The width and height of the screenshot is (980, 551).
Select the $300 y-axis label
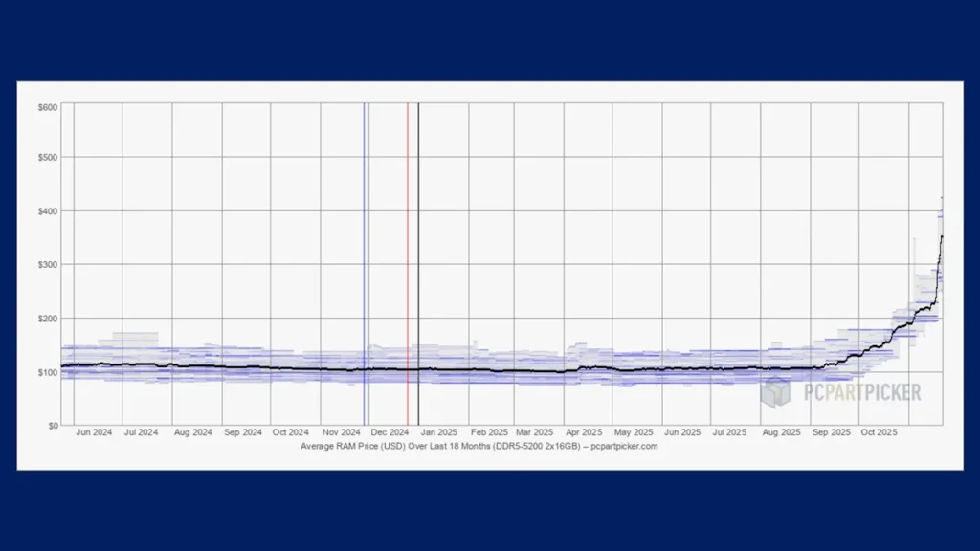[x=48, y=264]
